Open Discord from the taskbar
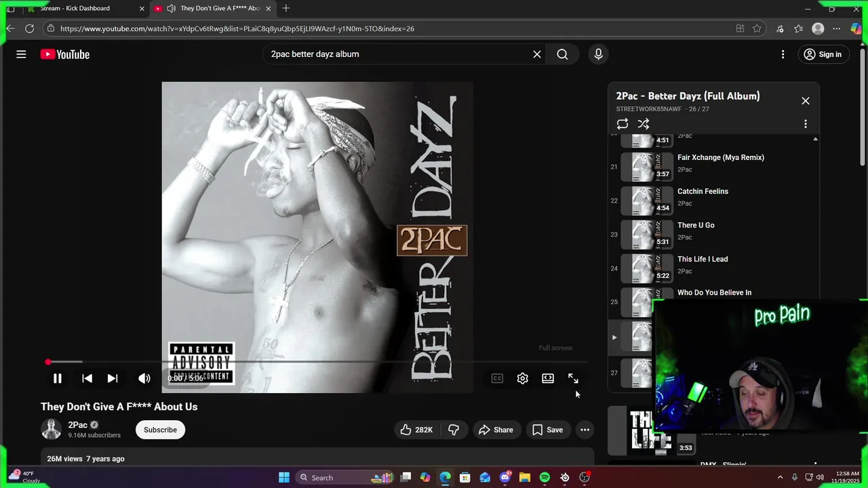This screenshot has width=868, height=488. click(505, 478)
